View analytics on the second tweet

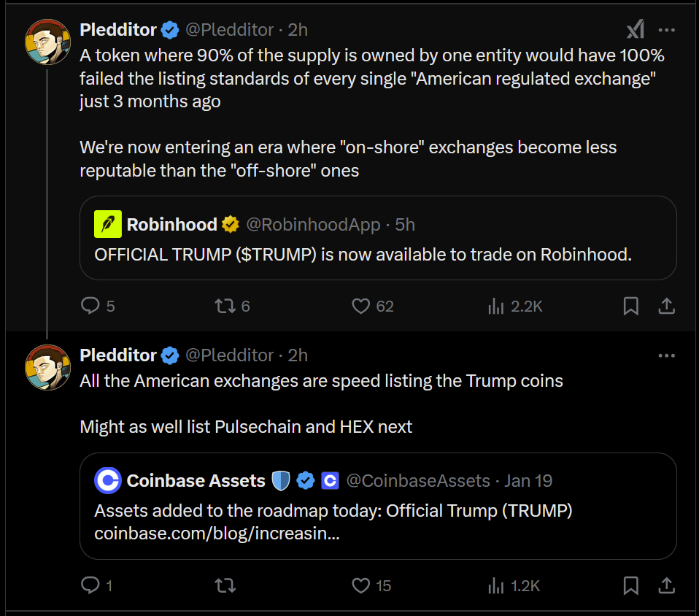tap(496, 585)
